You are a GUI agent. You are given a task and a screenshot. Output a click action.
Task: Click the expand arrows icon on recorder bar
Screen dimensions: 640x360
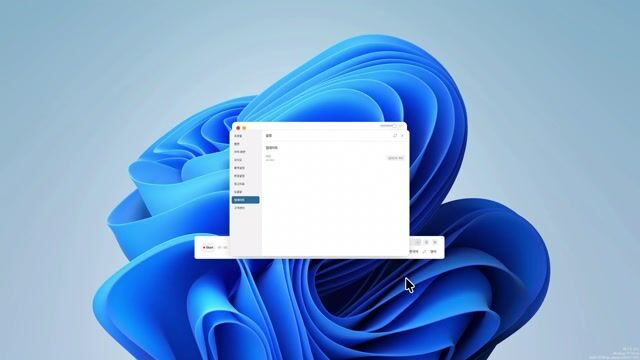point(424,252)
